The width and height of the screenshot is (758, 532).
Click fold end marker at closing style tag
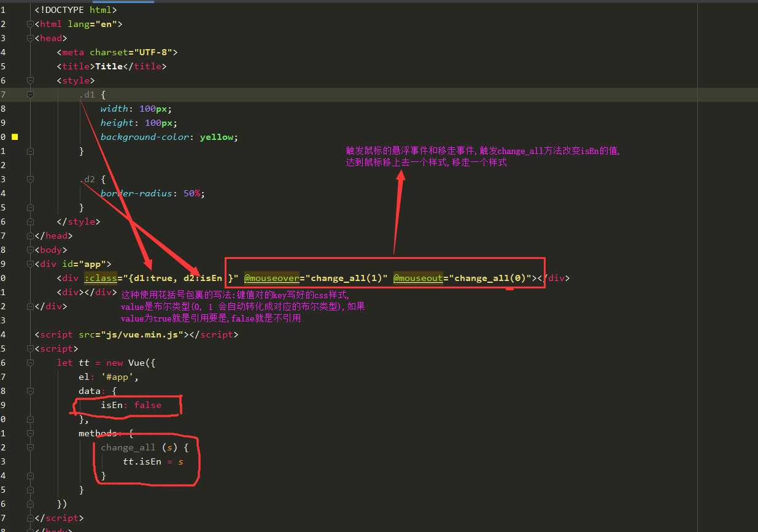[29, 222]
